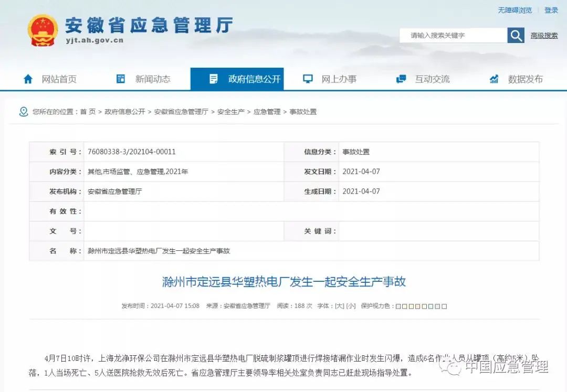Click the 发布机构 value 安徽省应急管理厅
Viewport: 567px width, 392px height.
point(114,192)
